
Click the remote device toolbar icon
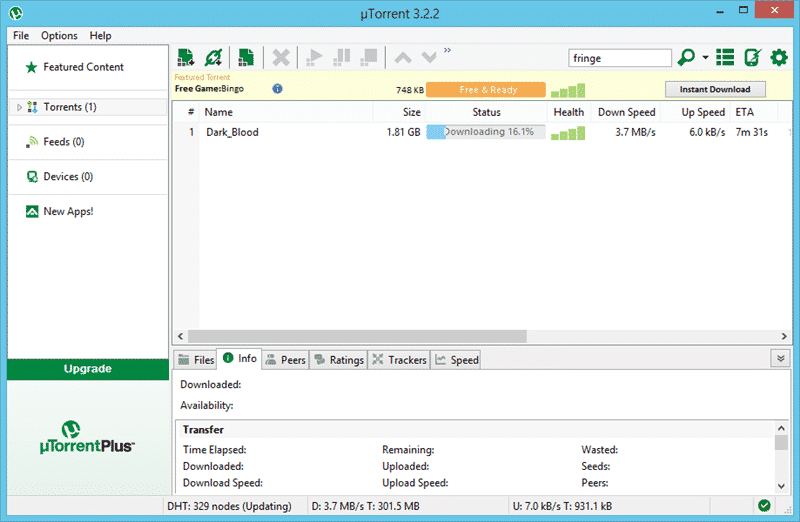coord(752,58)
